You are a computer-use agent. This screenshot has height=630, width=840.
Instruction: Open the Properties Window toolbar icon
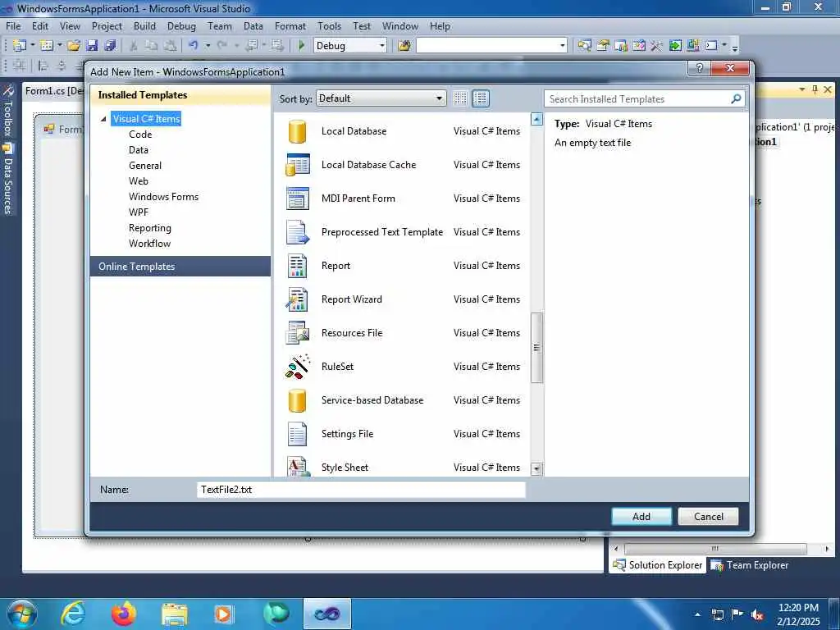point(603,46)
